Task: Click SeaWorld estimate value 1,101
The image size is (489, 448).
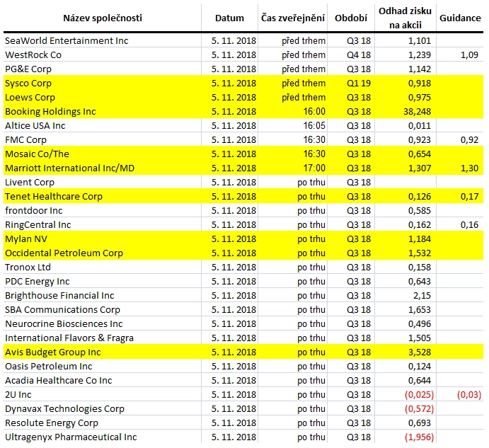Action: [x=420, y=40]
